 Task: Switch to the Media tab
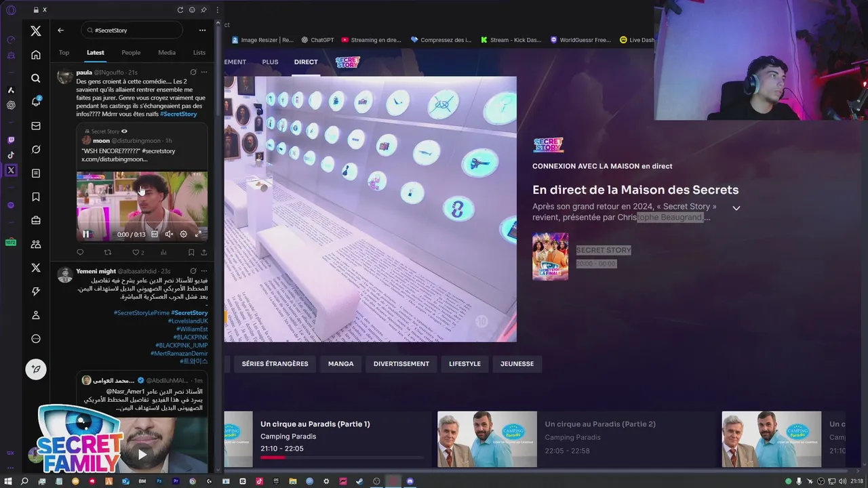(x=167, y=52)
